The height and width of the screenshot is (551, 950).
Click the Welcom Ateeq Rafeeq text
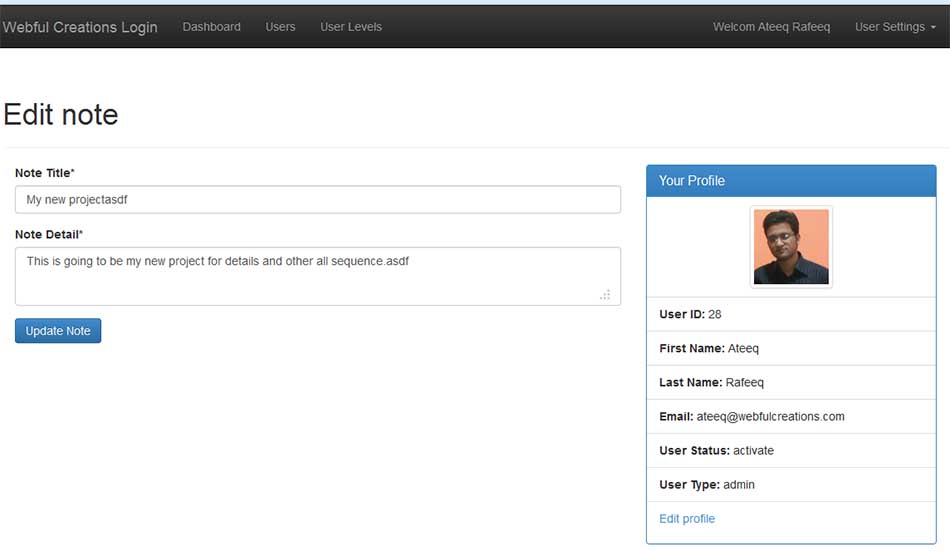coord(771,27)
